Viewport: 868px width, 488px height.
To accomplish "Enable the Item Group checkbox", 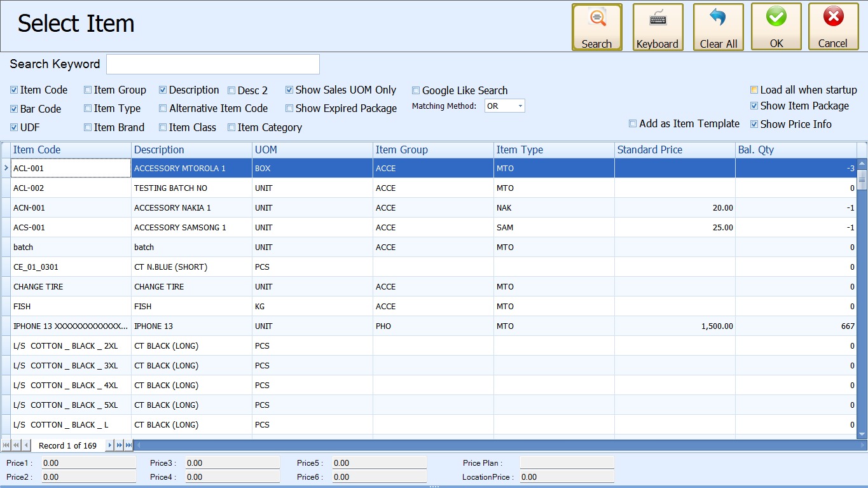I will tap(88, 90).
